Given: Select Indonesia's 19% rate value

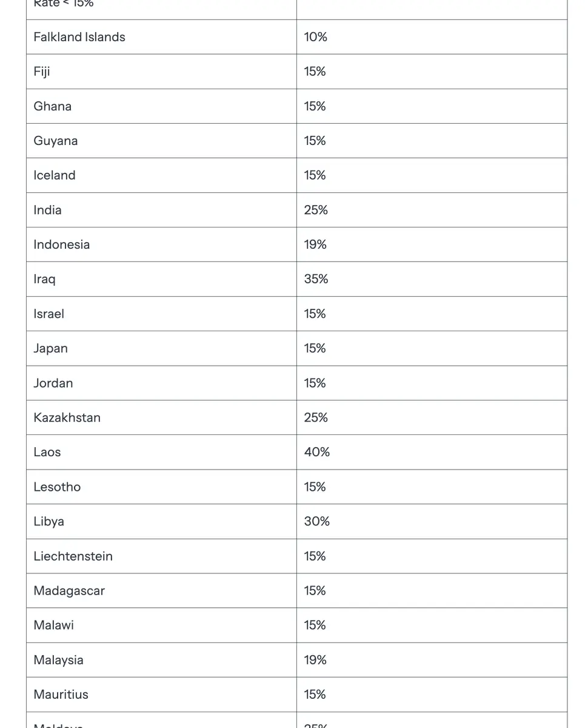Looking at the screenshot, I should click(x=315, y=244).
